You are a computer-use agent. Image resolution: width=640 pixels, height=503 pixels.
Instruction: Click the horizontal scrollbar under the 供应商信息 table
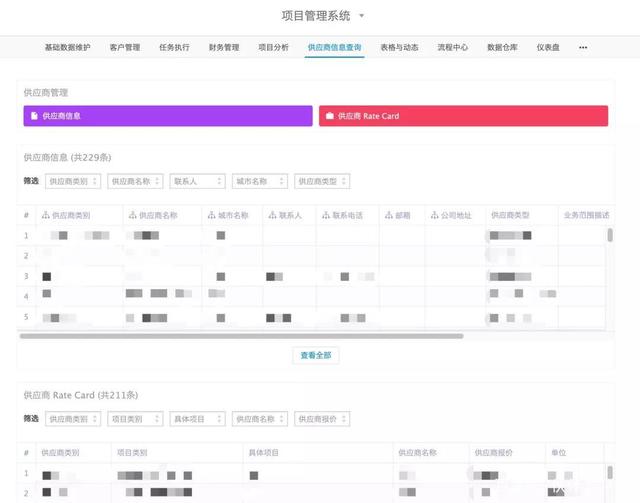(240, 336)
